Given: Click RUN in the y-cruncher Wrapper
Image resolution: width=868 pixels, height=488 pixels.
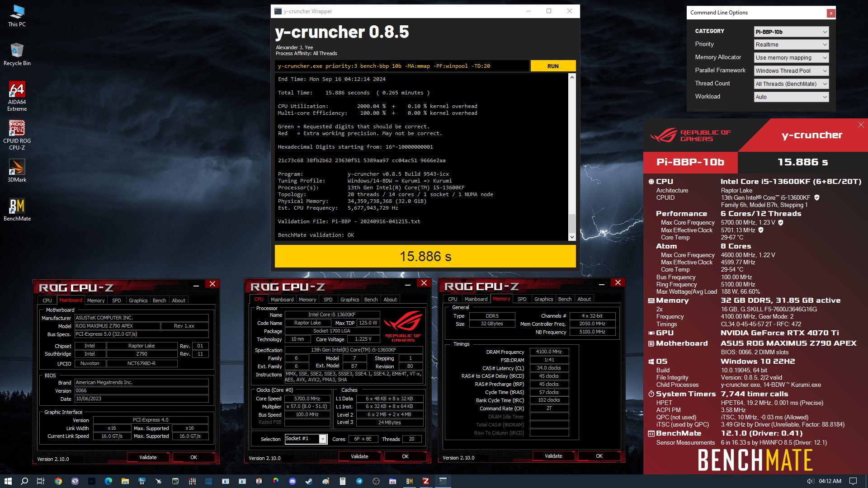Looking at the screenshot, I should click(x=553, y=66).
